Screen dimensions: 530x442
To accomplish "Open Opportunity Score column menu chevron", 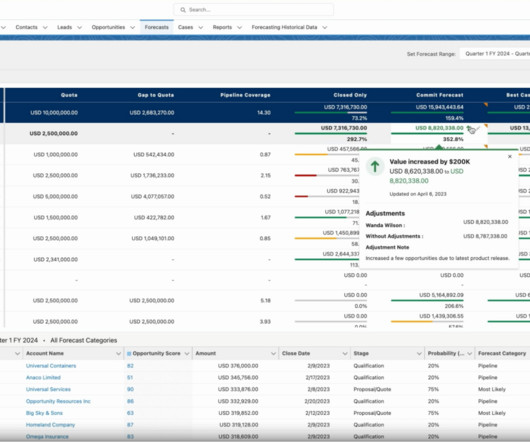I will [x=187, y=353].
